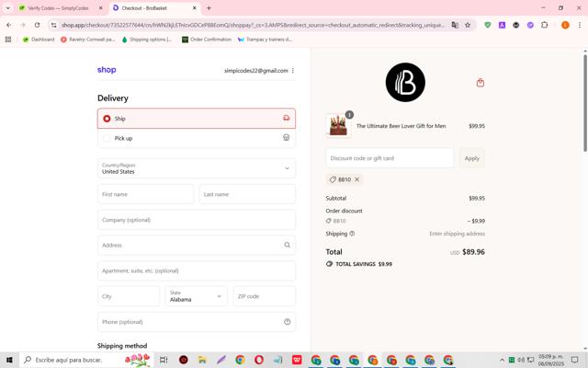
Task: Switch to the Checkout - BroBasket tab
Action: [155, 8]
